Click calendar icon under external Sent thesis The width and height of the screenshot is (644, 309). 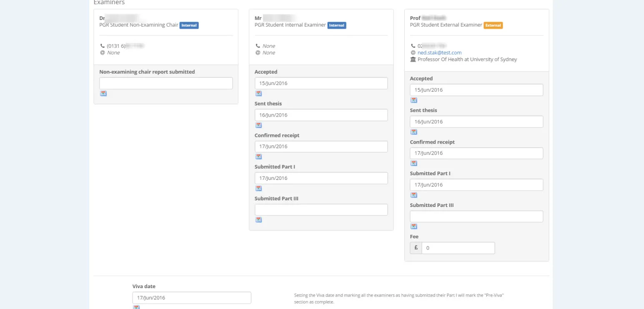414,132
